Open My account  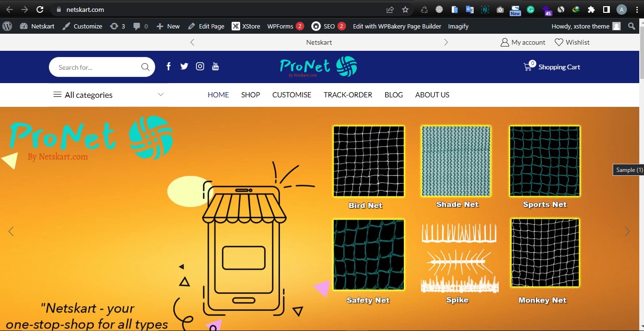pyautogui.click(x=523, y=42)
